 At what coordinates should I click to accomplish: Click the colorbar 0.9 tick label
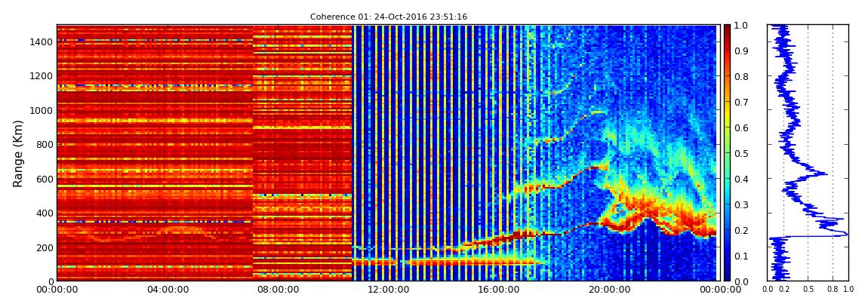[740, 51]
